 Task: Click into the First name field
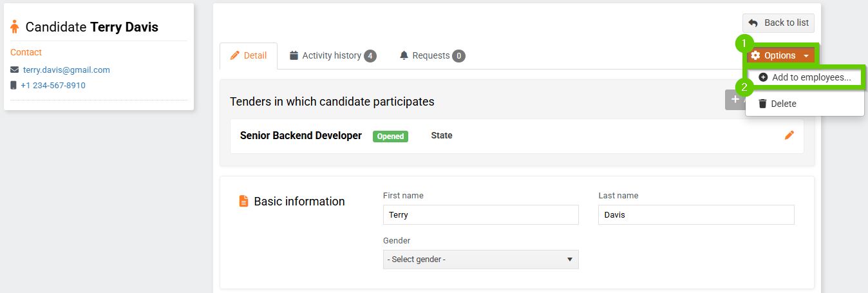480,214
